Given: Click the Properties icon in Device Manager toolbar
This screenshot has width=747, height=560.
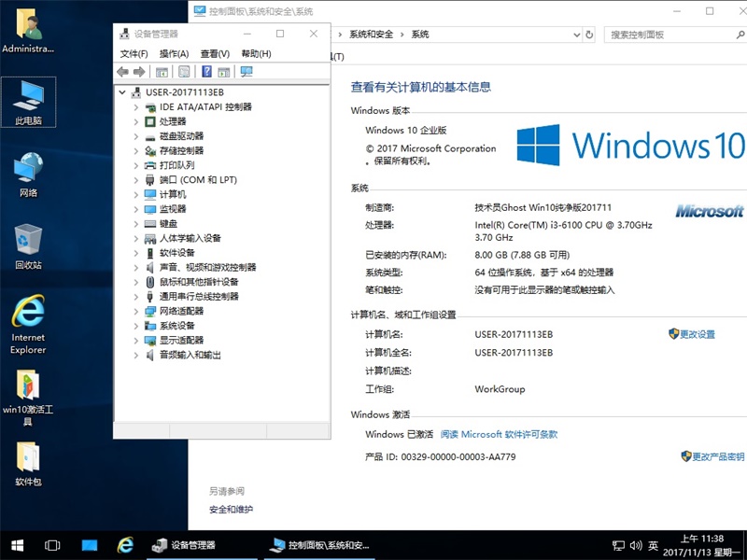Looking at the screenshot, I should tap(184, 72).
